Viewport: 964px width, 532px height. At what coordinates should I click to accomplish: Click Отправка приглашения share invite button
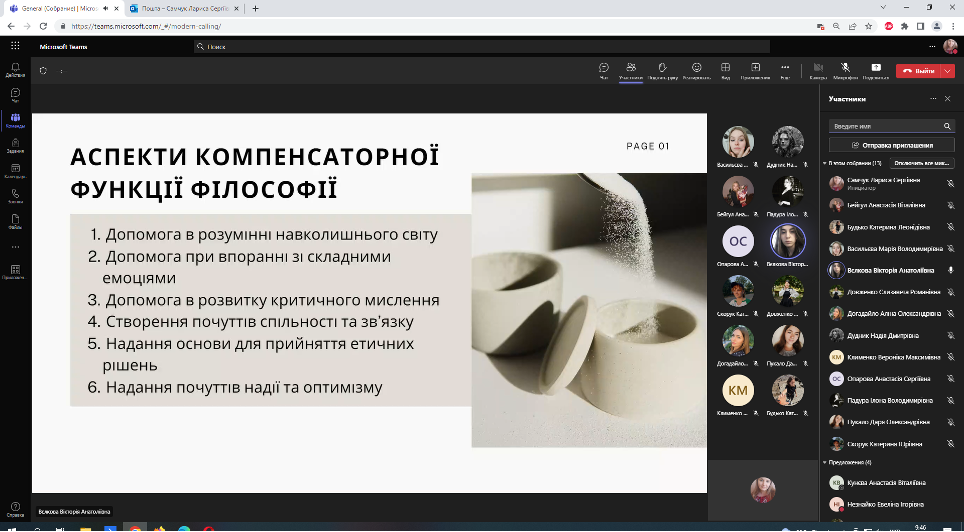point(892,145)
